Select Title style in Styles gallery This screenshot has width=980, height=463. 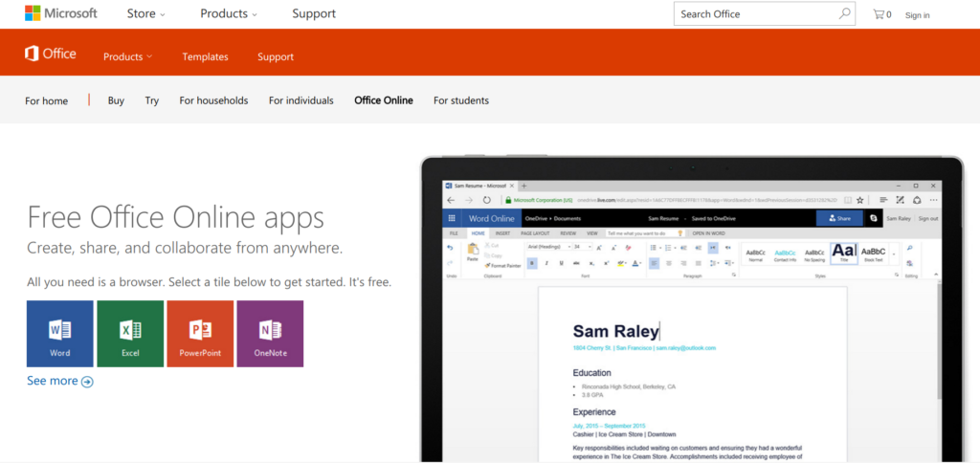click(844, 254)
